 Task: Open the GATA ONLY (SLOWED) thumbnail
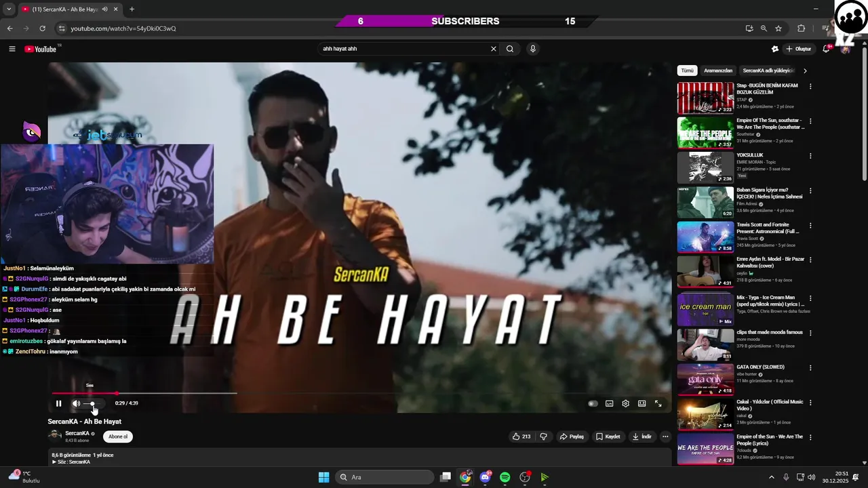(705, 380)
